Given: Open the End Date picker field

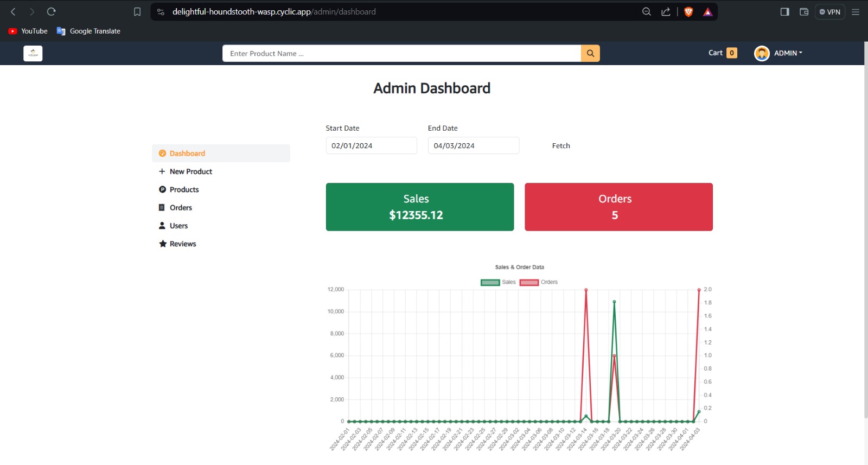Looking at the screenshot, I should click(x=474, y=145).
